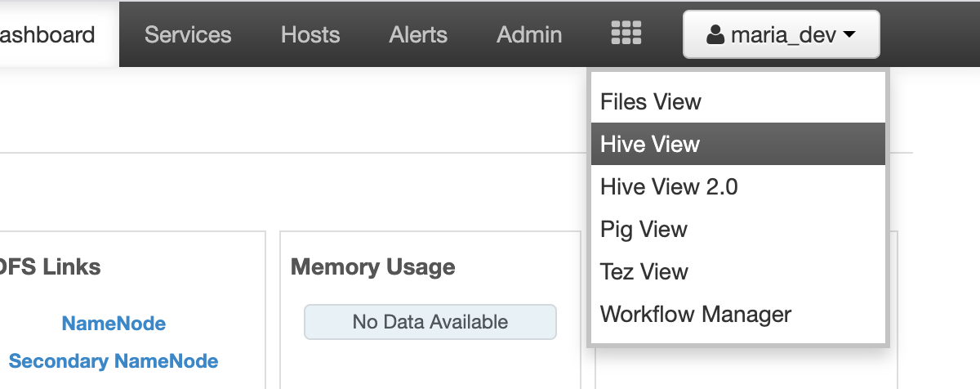Select the Memory Usage widget title
Image resolution: width=980 pixels, height=389 pixels.
pyautogui.click(x=372, y=267)
